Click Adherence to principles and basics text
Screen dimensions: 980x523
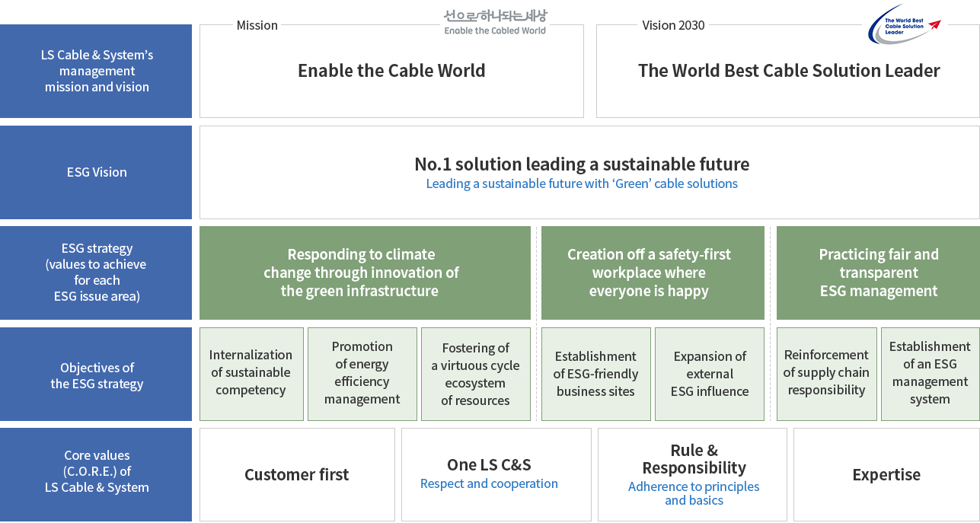(693, 493)
